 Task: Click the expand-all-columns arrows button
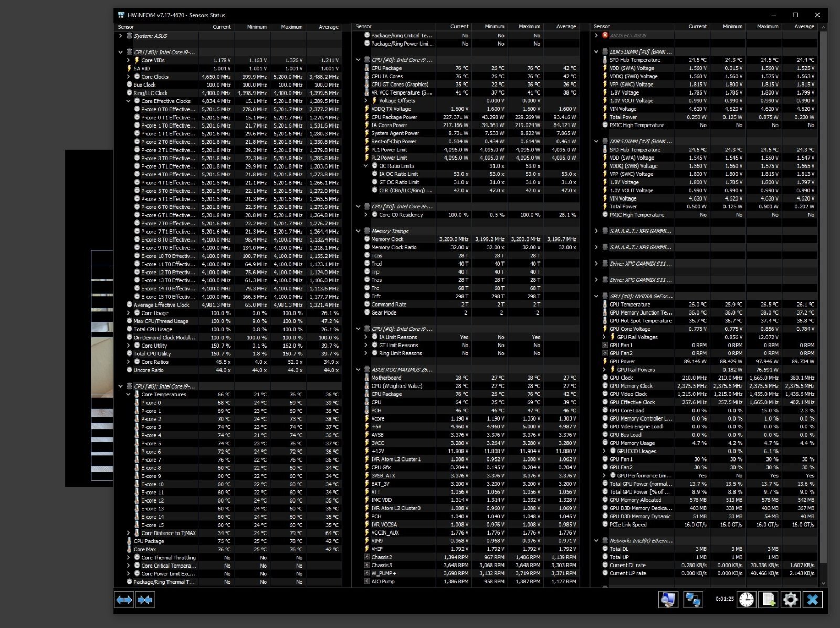124,599
